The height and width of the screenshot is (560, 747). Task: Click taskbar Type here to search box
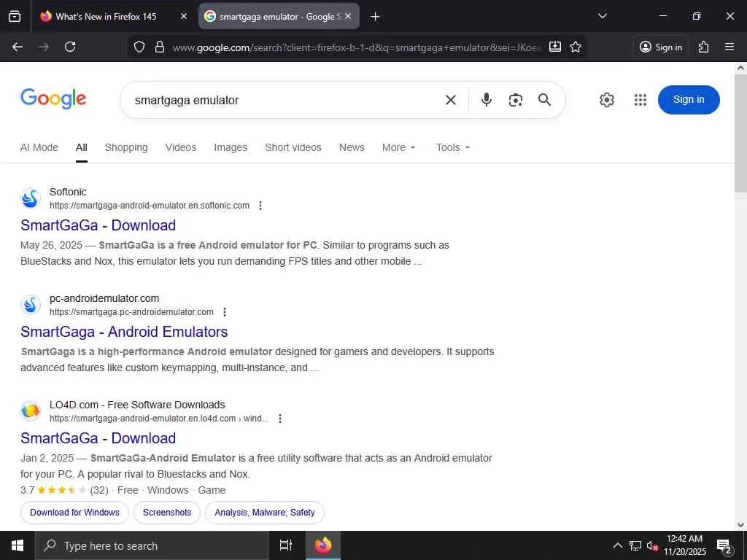click(x=152, y=545)
